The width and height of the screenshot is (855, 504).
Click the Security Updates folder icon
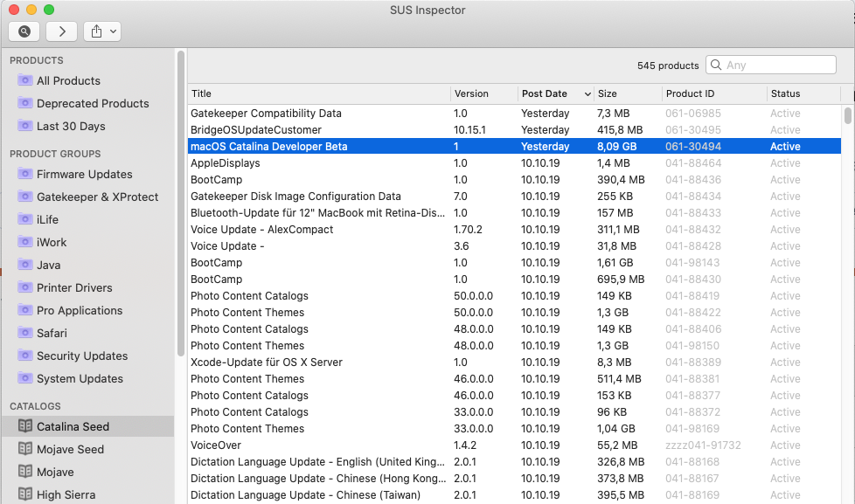pos(24,356)
